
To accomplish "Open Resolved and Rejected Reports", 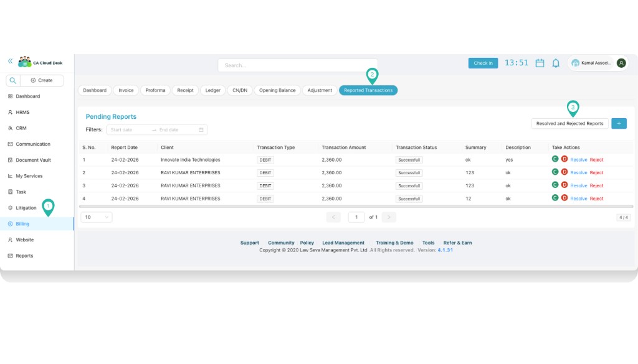I will (x=569, y=123).
